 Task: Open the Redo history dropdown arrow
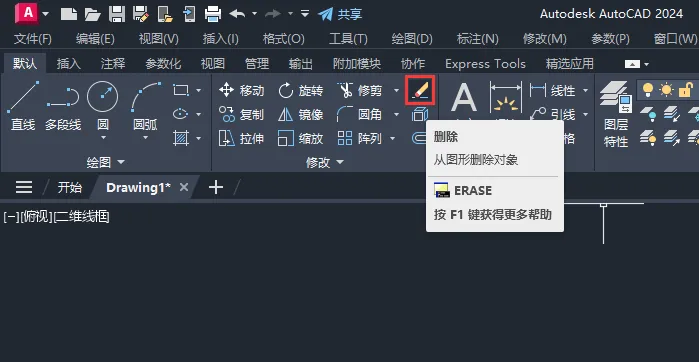point(290,14)
